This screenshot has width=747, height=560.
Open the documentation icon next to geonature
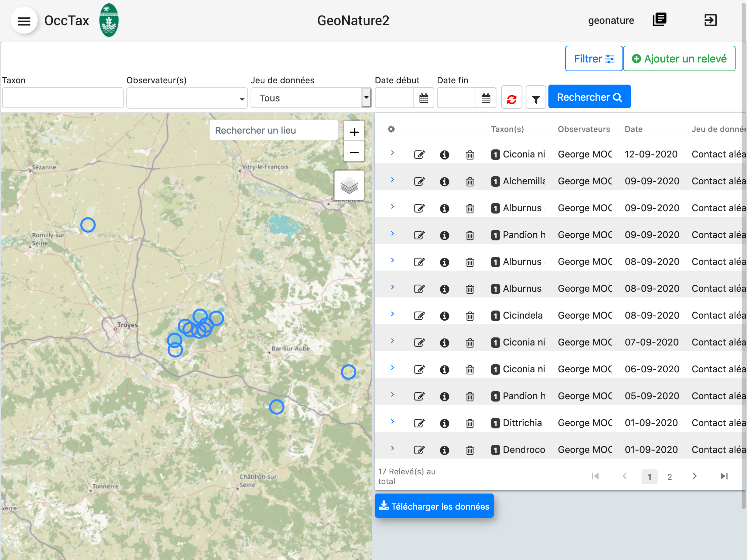(x=659, y=20)
